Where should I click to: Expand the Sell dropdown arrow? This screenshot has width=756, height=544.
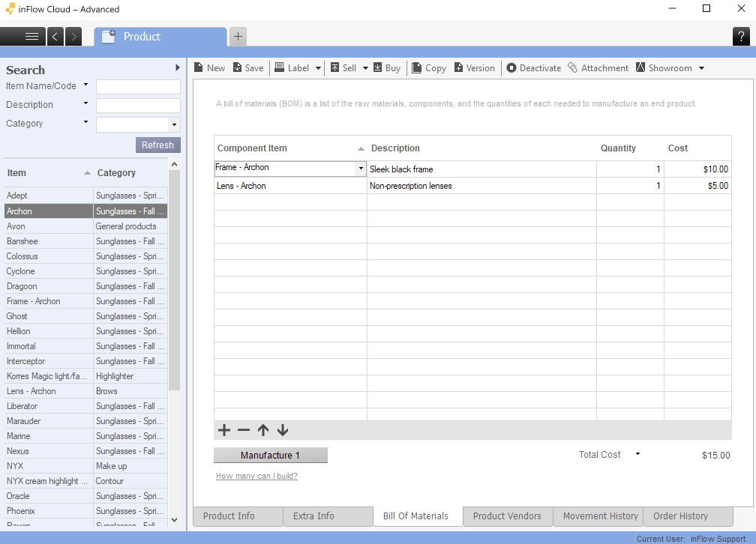point(365,68)
